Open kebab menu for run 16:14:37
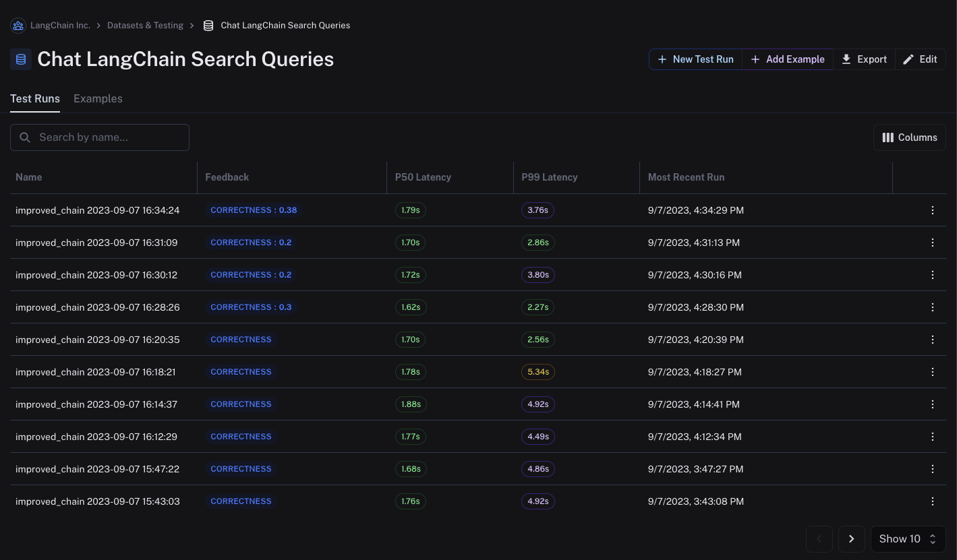This screenshot has height=560, width=957. pyautogui.click(x=933, y=404)
